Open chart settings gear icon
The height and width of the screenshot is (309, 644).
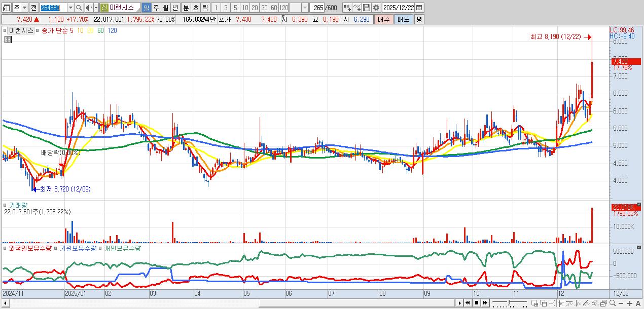376,8
